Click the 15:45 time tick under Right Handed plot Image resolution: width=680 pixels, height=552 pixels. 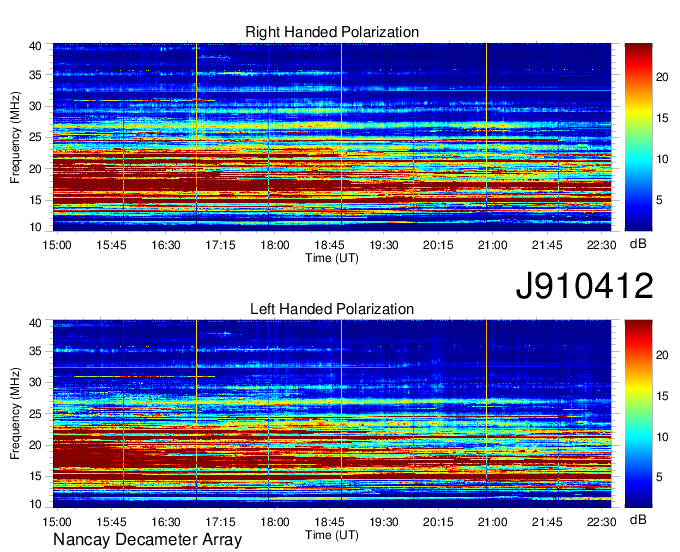point(111,245)
